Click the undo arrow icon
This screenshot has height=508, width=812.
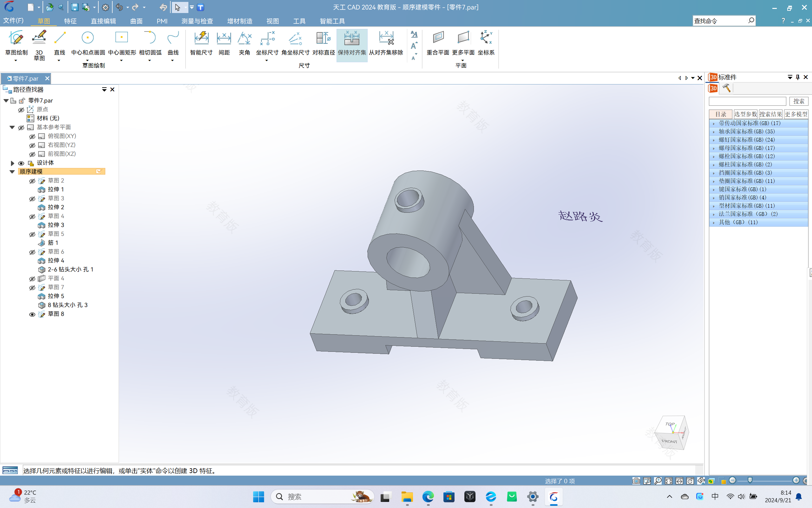tap(119, 7)
